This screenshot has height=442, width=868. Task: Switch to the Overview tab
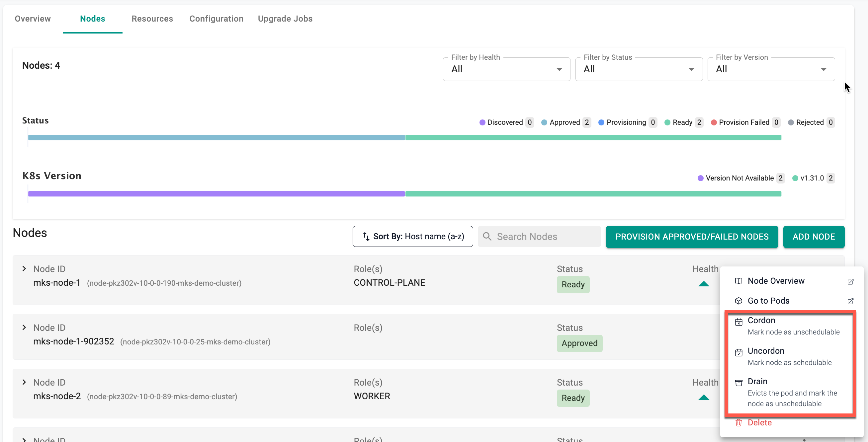[33, 19]
